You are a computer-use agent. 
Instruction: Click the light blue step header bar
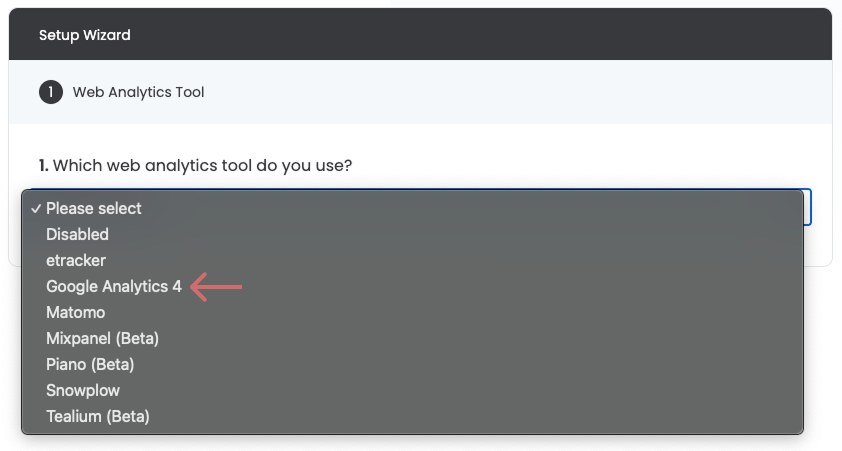420,92
